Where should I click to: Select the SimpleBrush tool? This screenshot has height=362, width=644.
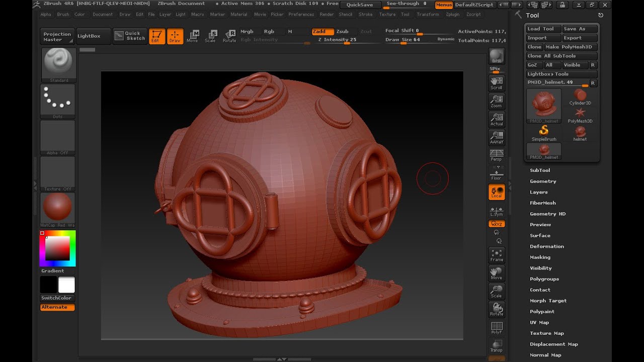tap(544, 133)
